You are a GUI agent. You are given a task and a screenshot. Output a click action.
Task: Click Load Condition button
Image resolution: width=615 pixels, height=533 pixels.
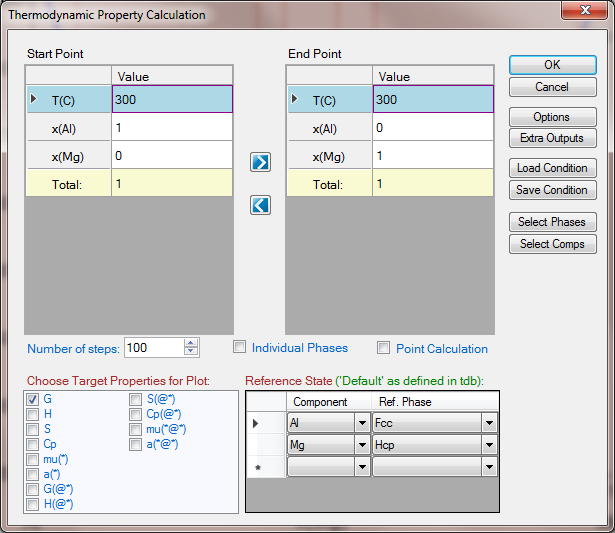click(x=552, y=168)
